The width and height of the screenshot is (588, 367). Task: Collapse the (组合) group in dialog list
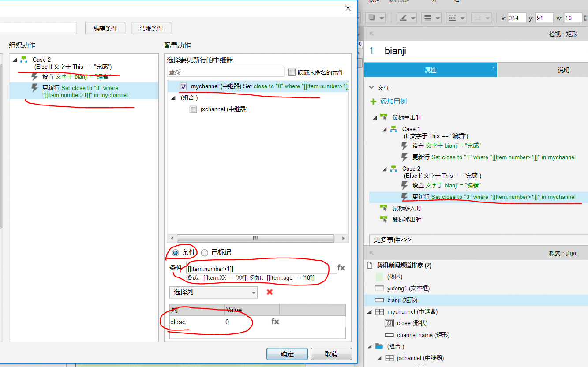174,98
